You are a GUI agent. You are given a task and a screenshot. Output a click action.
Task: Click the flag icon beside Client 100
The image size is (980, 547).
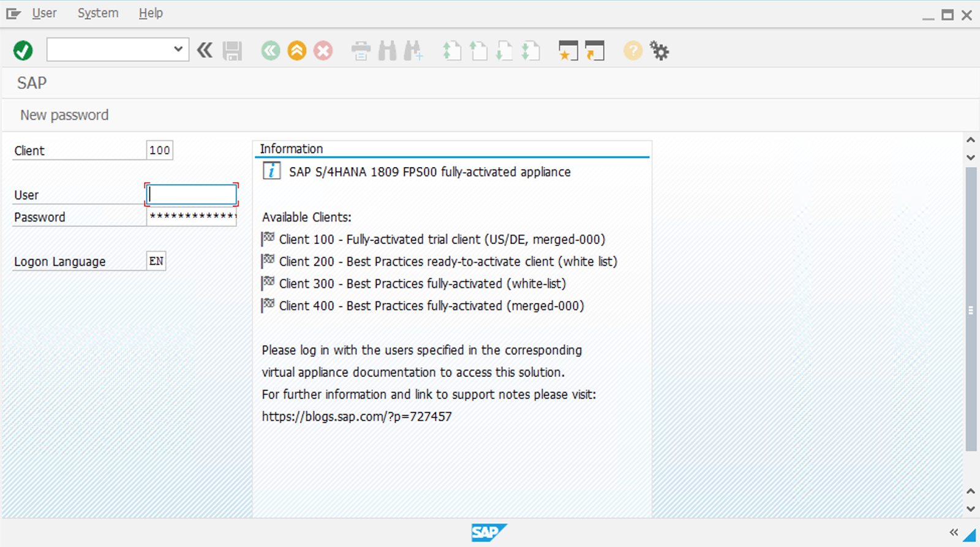point(268,239)
